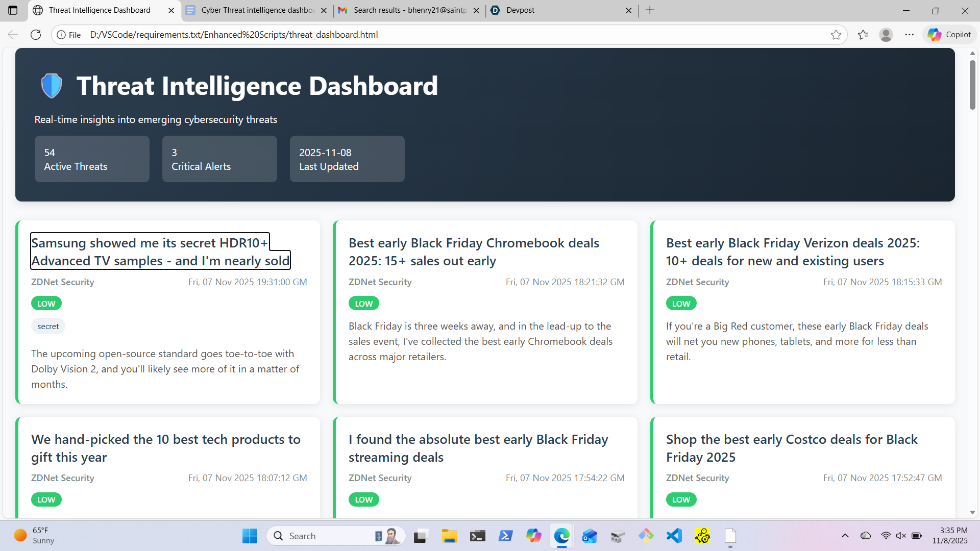This screenshot has height=551, width=980.
Task: Open a new browser tab
Action: click(650, 10)
